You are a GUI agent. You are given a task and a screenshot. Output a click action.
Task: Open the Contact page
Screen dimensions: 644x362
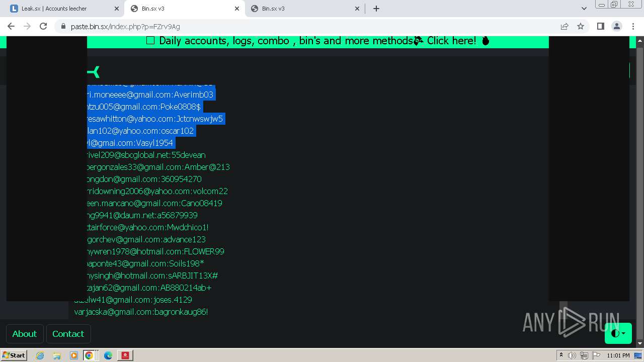tap(68, 334)
